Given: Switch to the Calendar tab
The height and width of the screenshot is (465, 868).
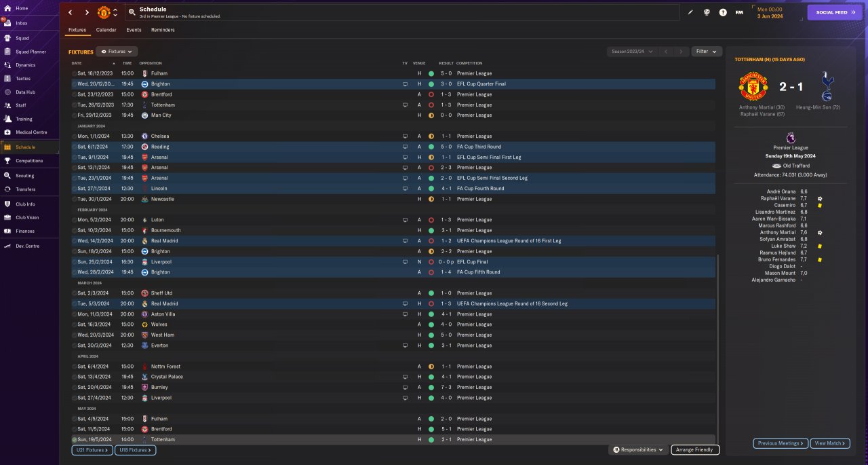Looking at the screenshot, I should 106,30.
